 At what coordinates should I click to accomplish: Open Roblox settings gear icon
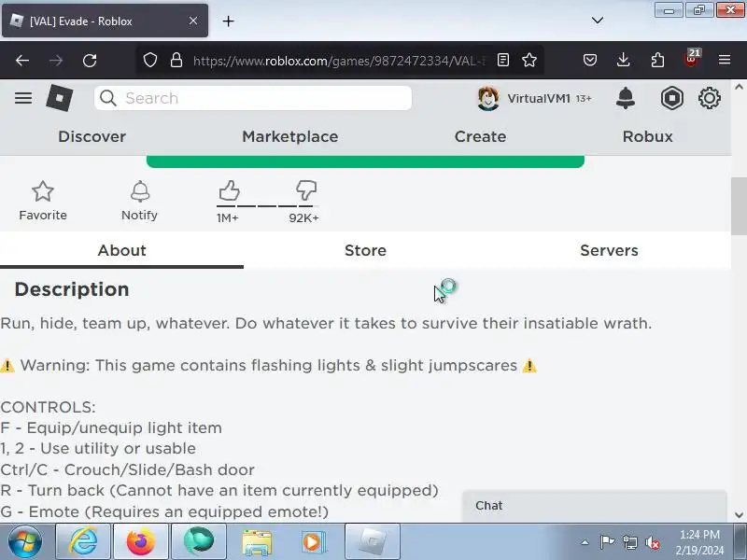click(x=709, y=98)
